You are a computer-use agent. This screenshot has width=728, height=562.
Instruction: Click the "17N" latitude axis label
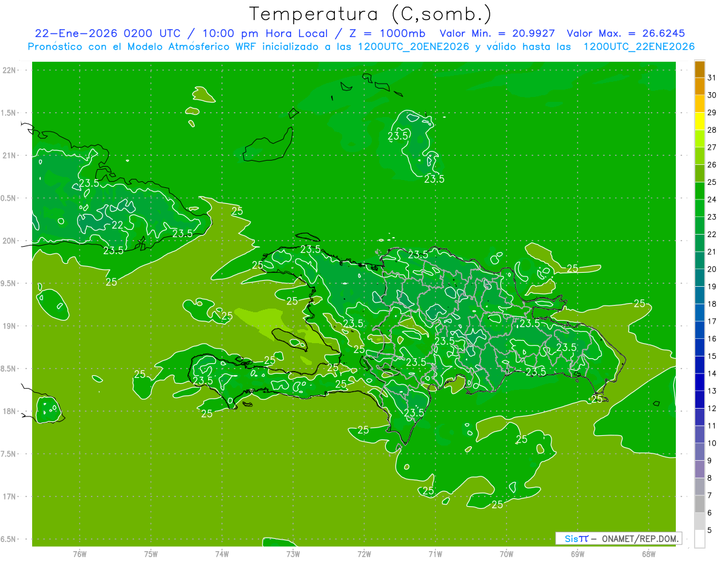(9, 497)
